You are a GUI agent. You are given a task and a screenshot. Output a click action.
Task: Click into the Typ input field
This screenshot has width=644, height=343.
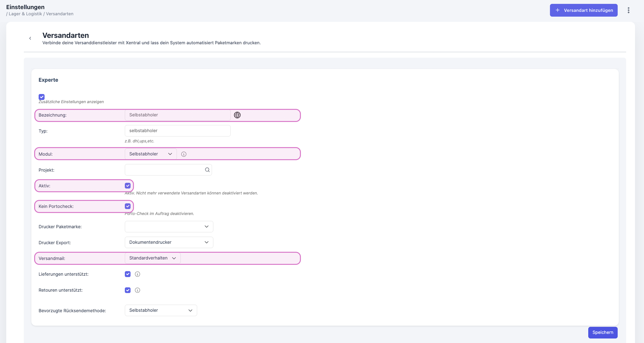tap(178, 131)
